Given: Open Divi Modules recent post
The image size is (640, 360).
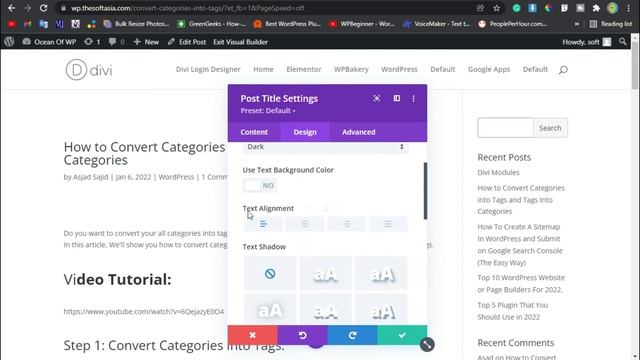Looking at the screenshot, I should click(x=498, y=172).
